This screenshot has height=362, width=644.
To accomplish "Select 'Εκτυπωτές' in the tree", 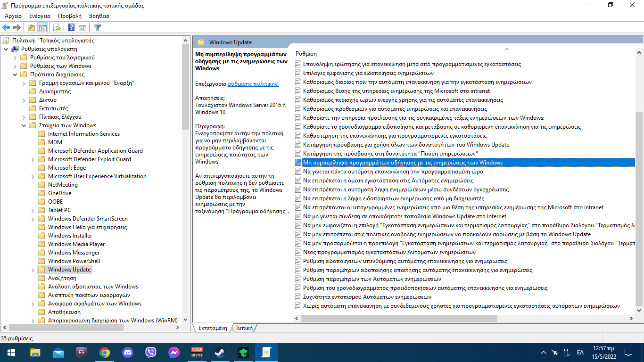I will pos(53,108).
